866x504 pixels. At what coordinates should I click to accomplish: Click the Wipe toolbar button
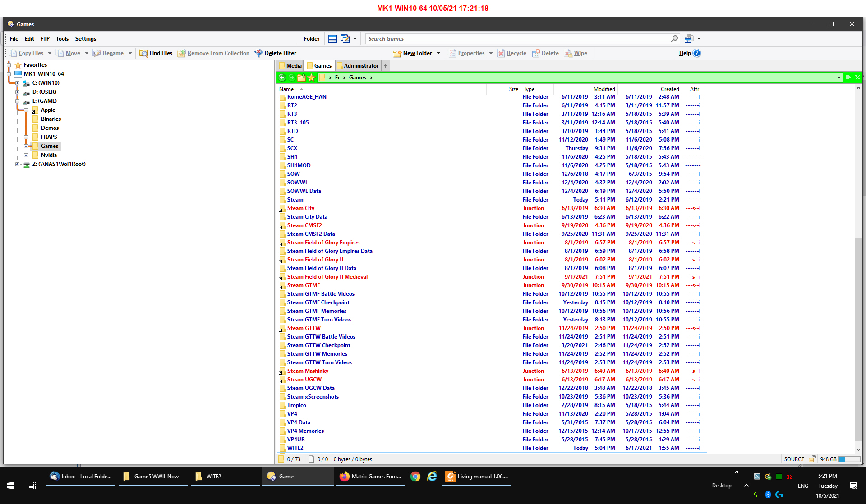click(576, 53)
